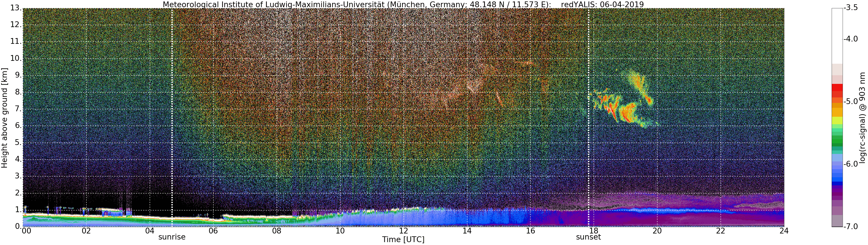Click the height-axis tick label '12.'
868x245 pixels.
(16, 24)
